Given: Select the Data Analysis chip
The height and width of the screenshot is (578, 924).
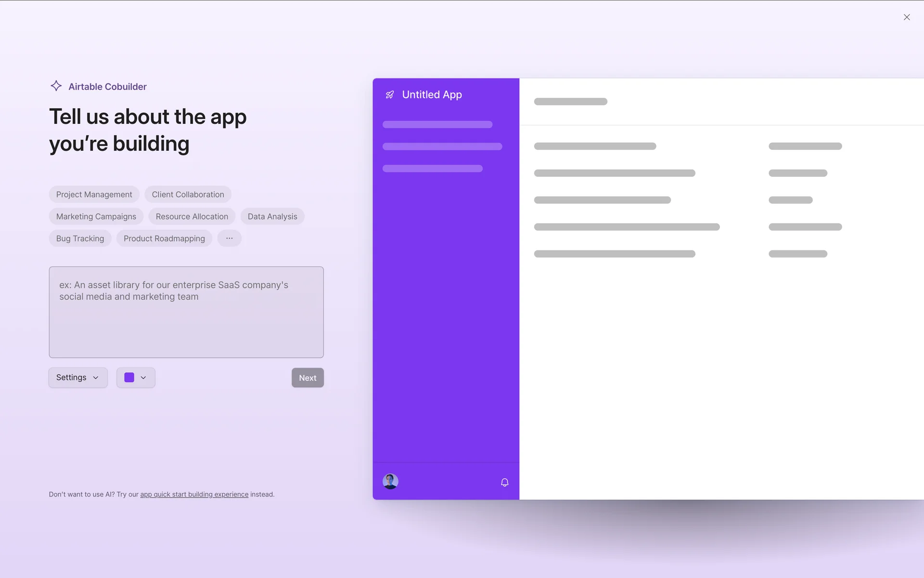Looking at the screenshot, I should [x=272, y=217].
